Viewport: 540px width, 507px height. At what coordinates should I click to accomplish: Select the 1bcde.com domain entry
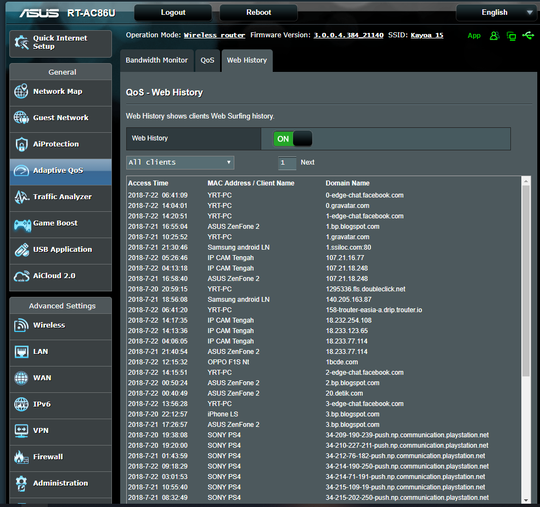[x=342, y=362]
